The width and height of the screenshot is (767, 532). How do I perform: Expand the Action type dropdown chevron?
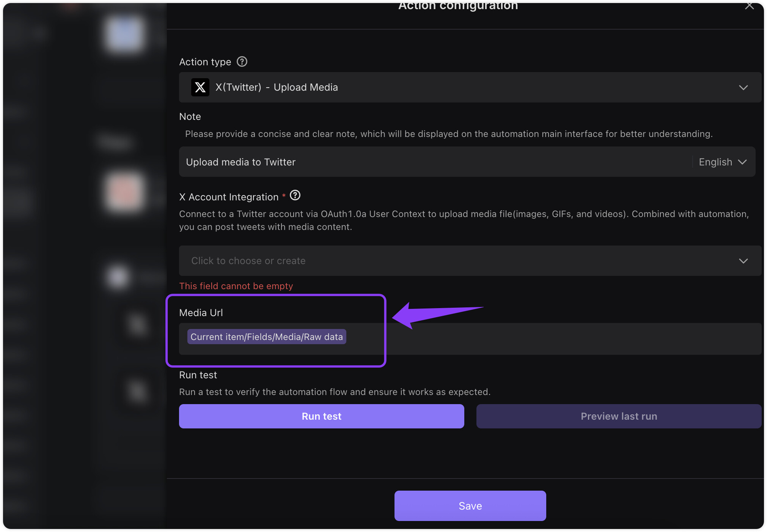(743, 88)
